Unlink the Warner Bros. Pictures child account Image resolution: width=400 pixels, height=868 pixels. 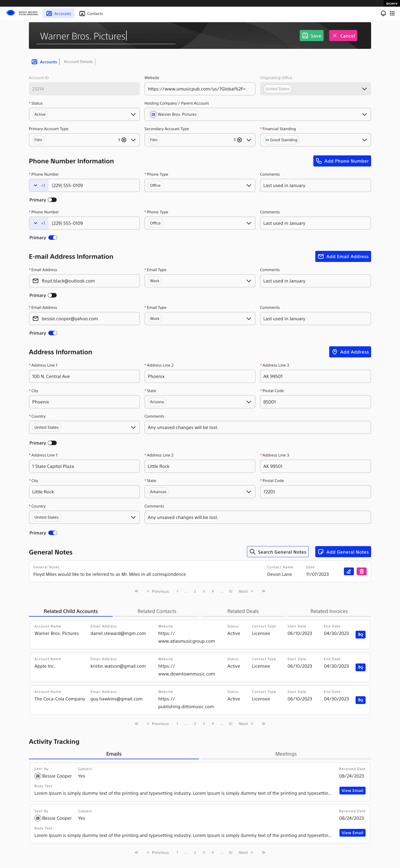click(x=361, y=635)
